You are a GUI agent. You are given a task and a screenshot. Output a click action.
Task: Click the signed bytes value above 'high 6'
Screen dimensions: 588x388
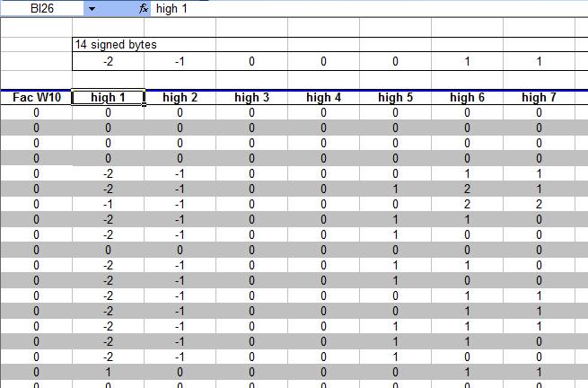pos(467,61)
